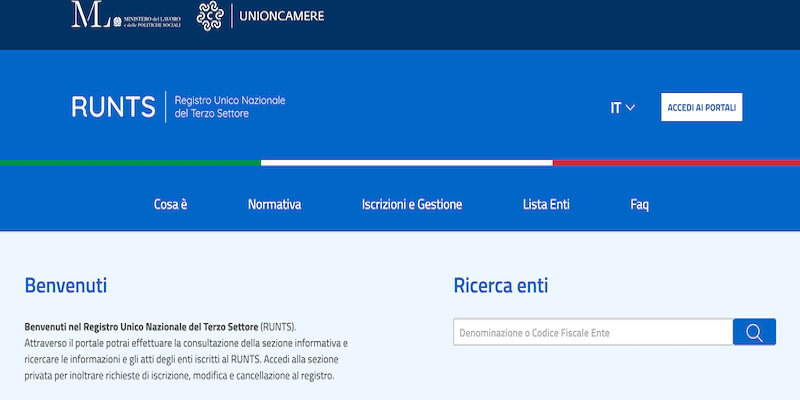The height and width of the screenshot is (400, 800).
Task: Open the Iscrizioni e Gestione menu
Action: click(x=412, y=205)
